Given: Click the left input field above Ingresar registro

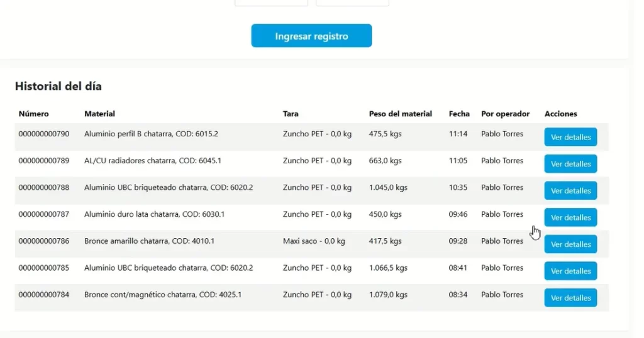Looking at the screenshot, I should (x=271, y=3).
